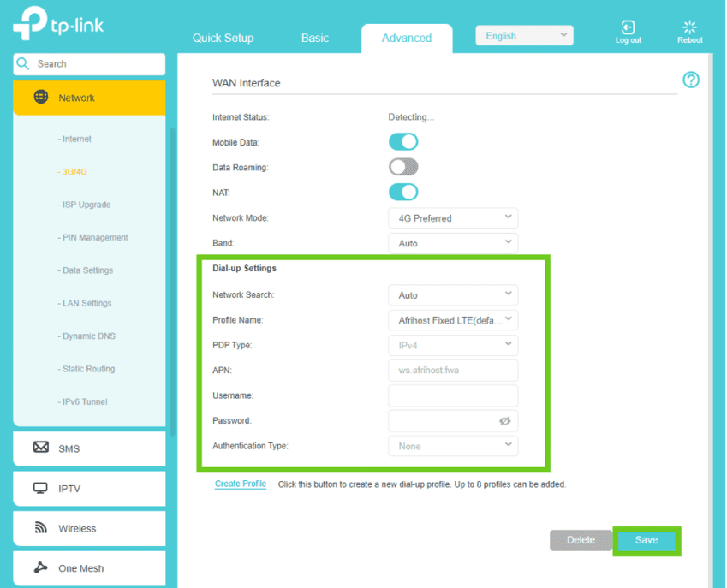Turn off the NAT toggle
Image resolution: width=727 pixels, height=588 pixels.
[403, 193]
